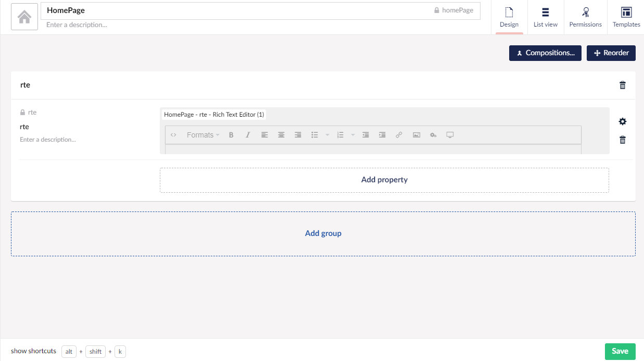
Task: Click Add group at the page bottom
Action: coord(323,233)
